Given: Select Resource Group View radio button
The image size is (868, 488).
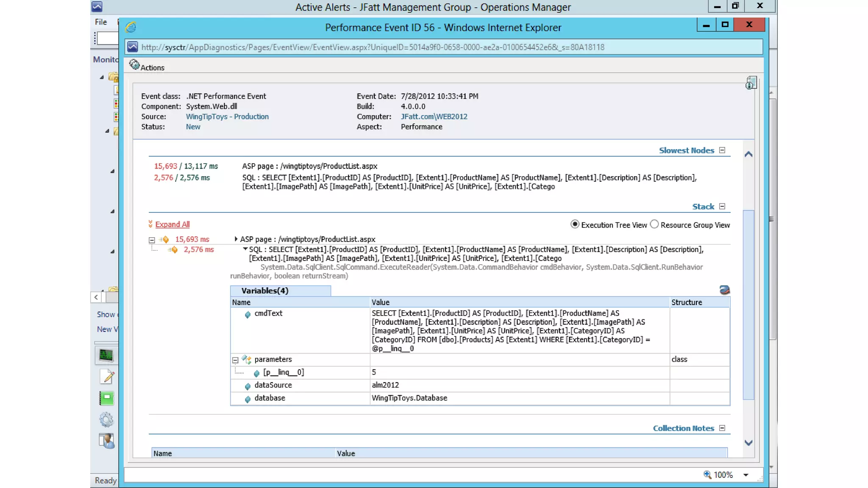Looking at the screenshot, I should point(654,224).
